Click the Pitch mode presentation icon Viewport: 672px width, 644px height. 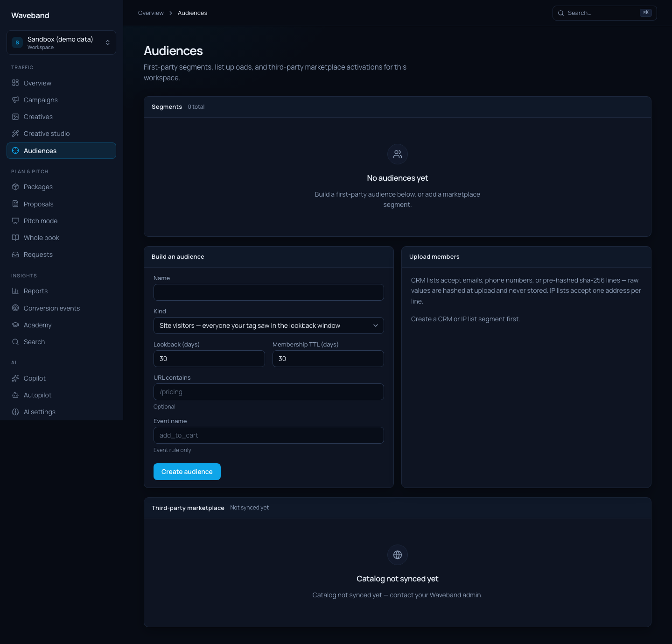pos(15,221)
